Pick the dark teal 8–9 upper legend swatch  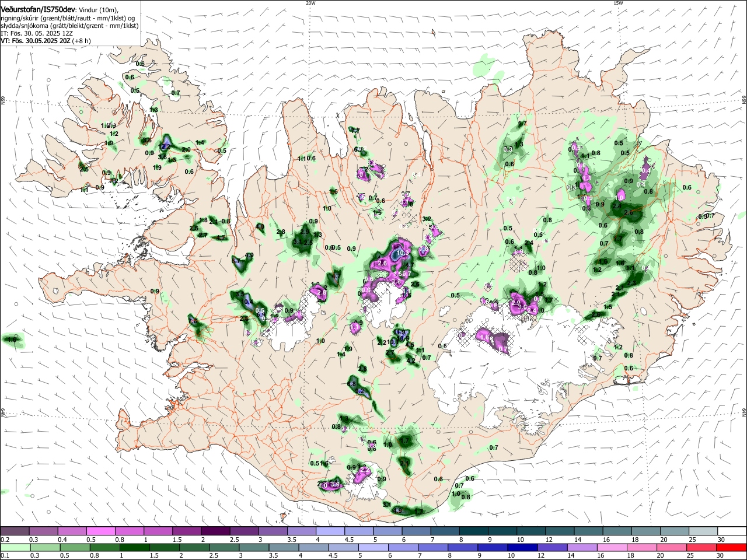(x=474, y=531)
